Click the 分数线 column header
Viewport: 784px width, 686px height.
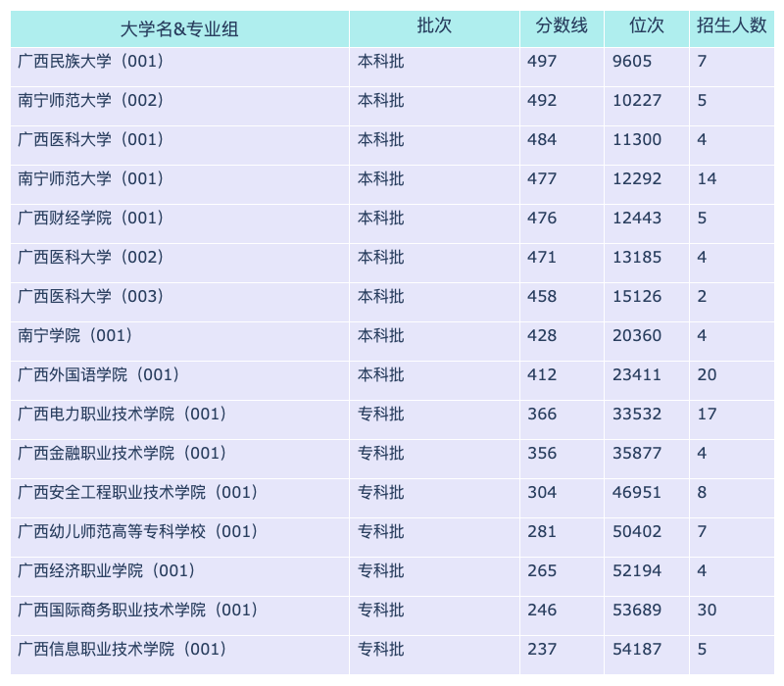coord(562,29)
